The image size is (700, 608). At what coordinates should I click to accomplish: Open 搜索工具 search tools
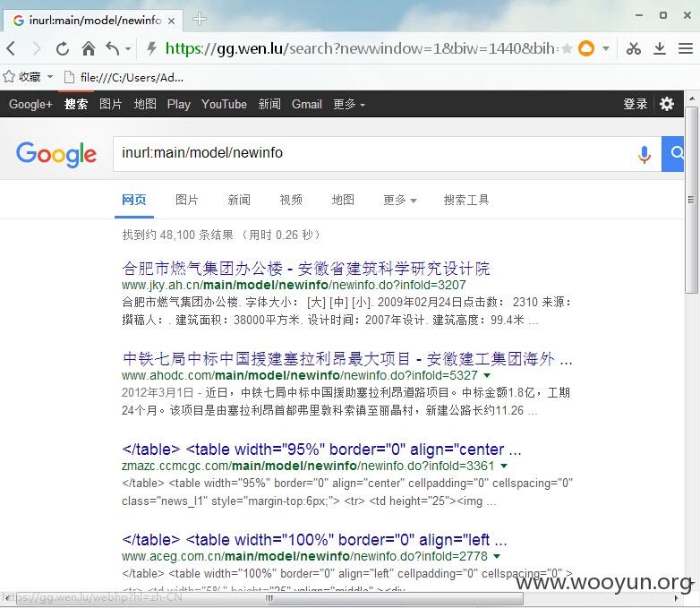tap(466, 201)
